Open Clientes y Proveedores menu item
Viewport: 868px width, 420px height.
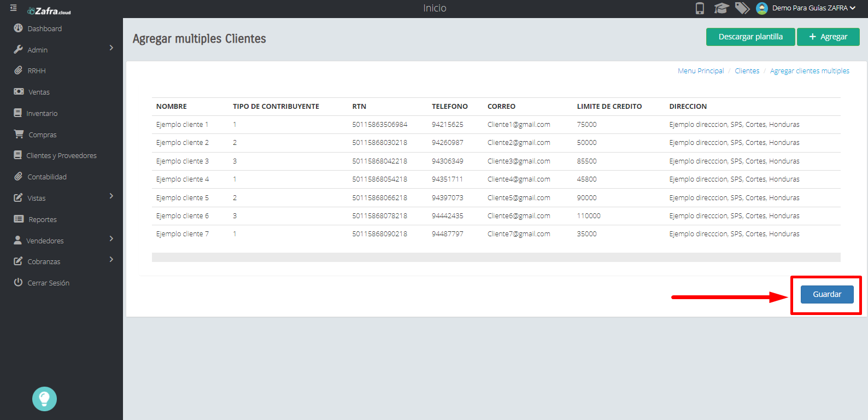tap(61, 155)
